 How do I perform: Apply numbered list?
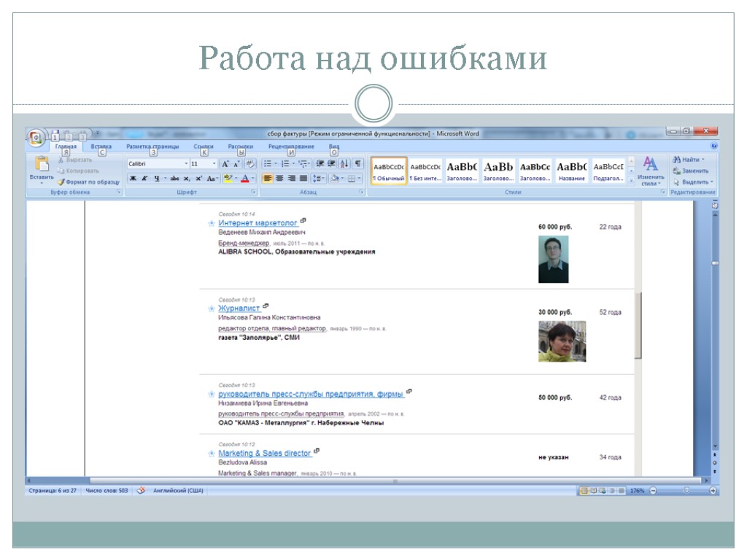[285, 164]
